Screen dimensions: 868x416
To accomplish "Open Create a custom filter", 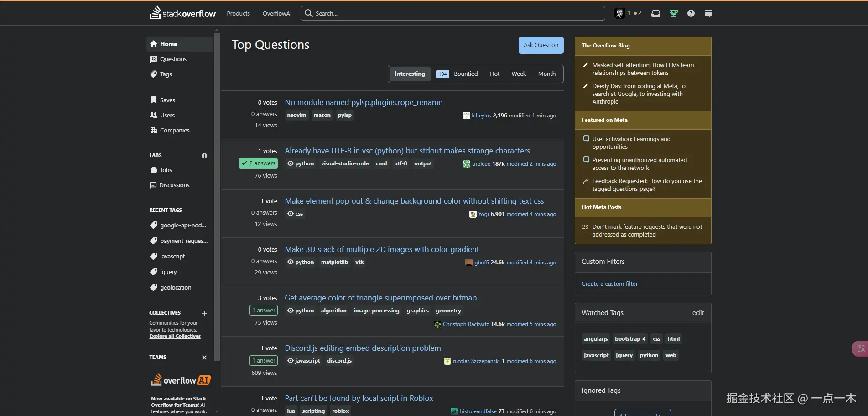I will 609,284.
